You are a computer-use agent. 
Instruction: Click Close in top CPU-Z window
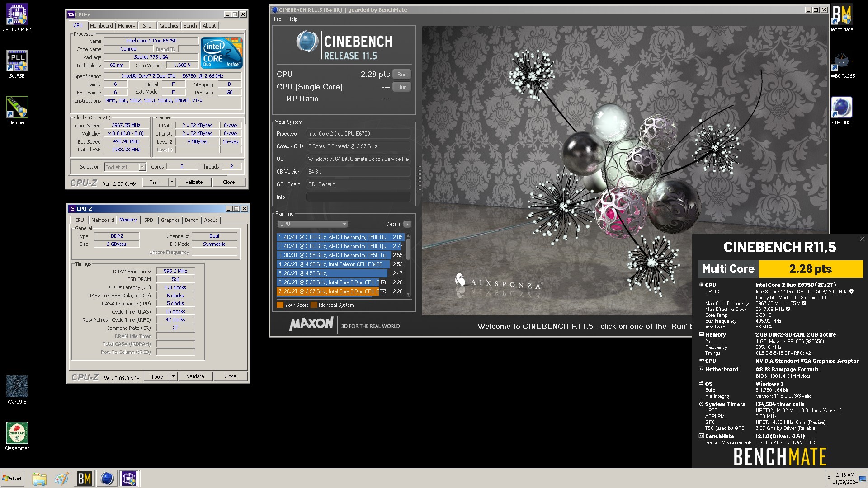[229, 182]
